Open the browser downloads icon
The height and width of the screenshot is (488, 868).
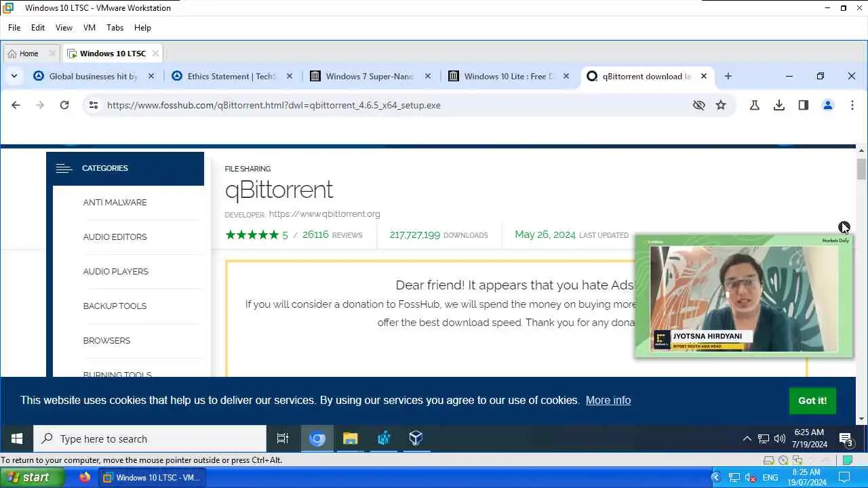779,105
